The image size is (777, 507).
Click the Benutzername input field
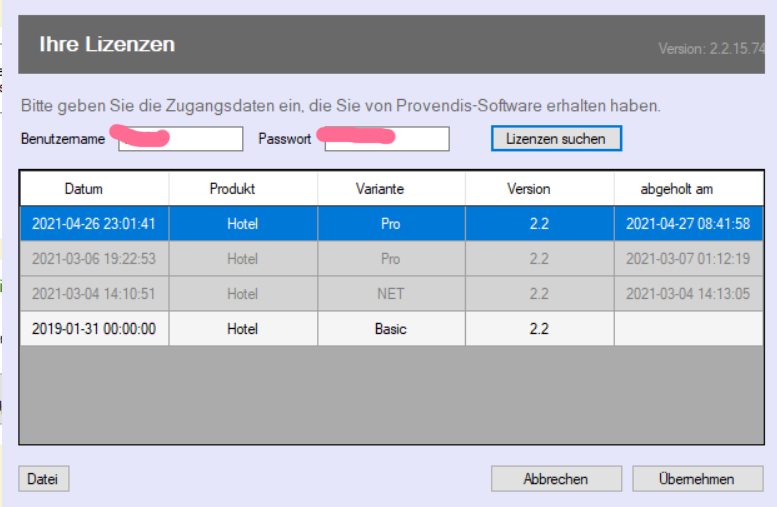(180, 139)
